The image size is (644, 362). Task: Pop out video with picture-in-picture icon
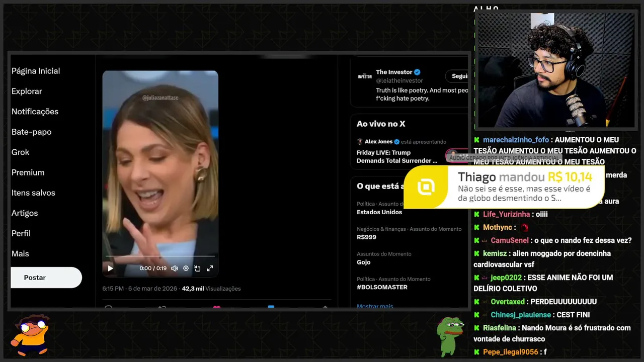[198, 268]
